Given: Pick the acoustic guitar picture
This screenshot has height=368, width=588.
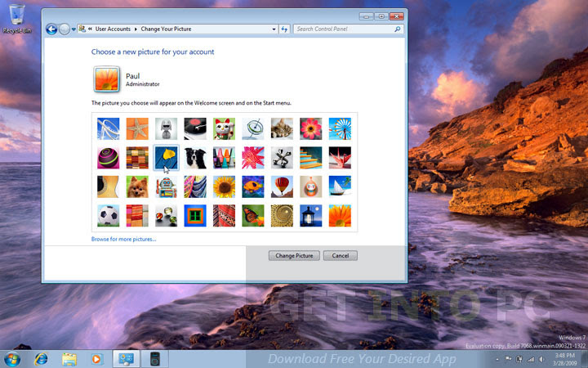Looking at the screenshot, I should [108, 186].
